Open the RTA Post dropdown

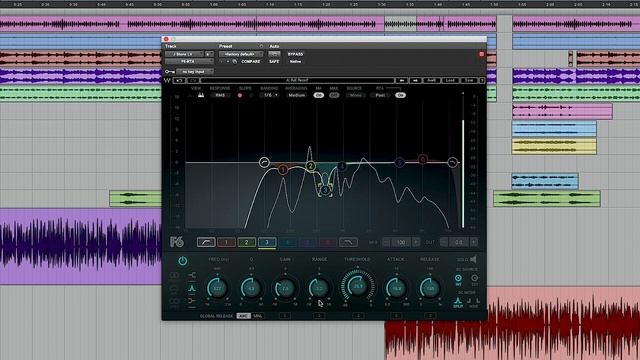380,95
